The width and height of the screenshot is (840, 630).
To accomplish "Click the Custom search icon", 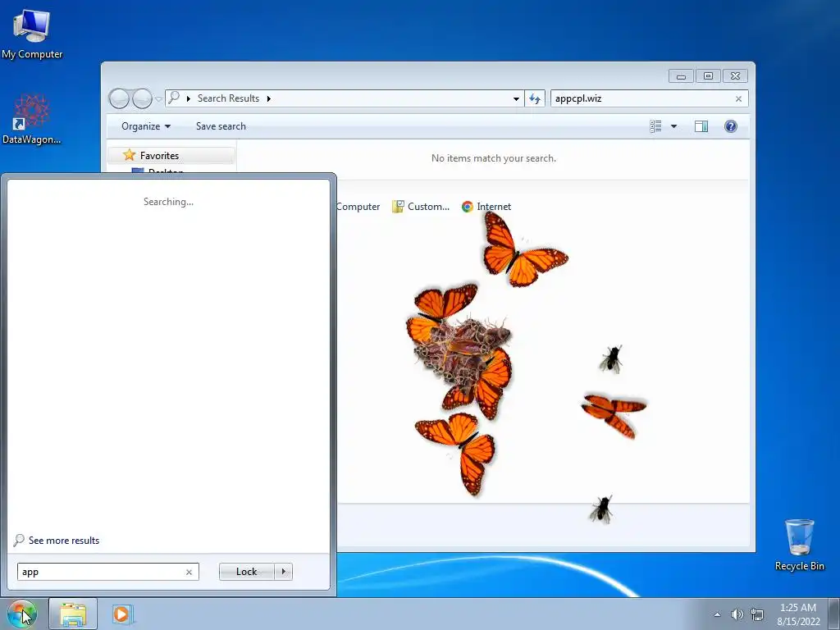I will point(398,207).
